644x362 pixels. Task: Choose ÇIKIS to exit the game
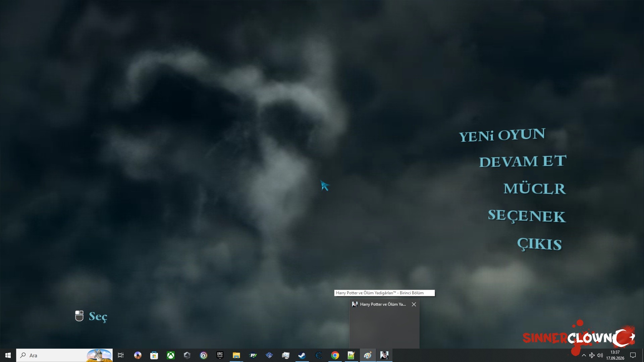[539, 244]
